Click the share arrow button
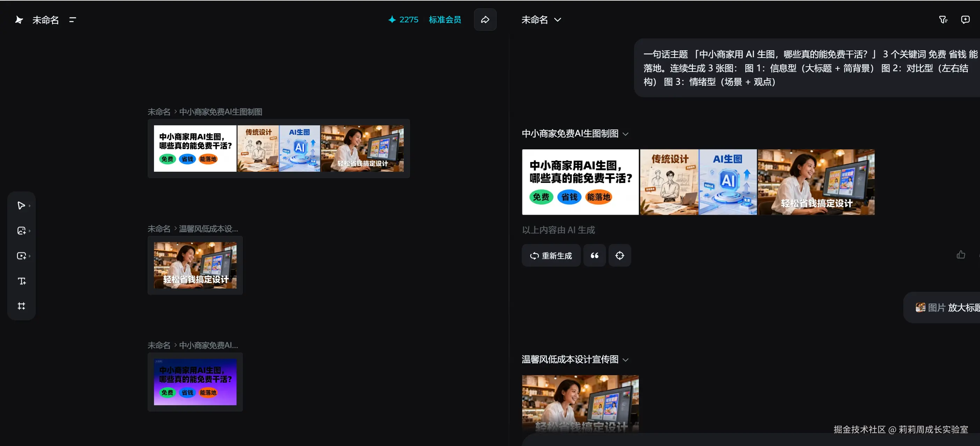 pos(485,20)
